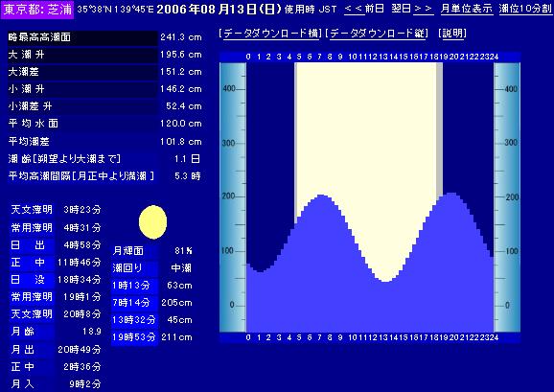Screen dimensions: 554x392
Task: Click the morning tide peak on the chart
Action: coord(320,196)
